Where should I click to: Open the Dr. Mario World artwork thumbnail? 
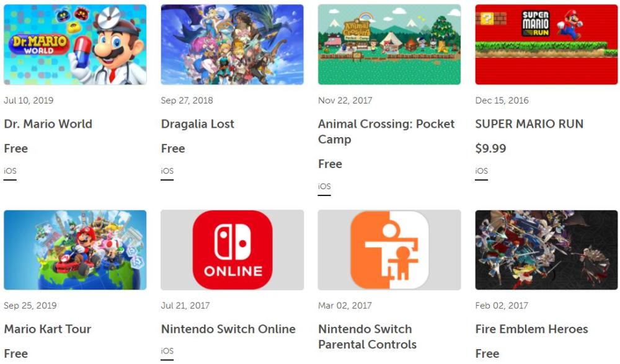75,44
